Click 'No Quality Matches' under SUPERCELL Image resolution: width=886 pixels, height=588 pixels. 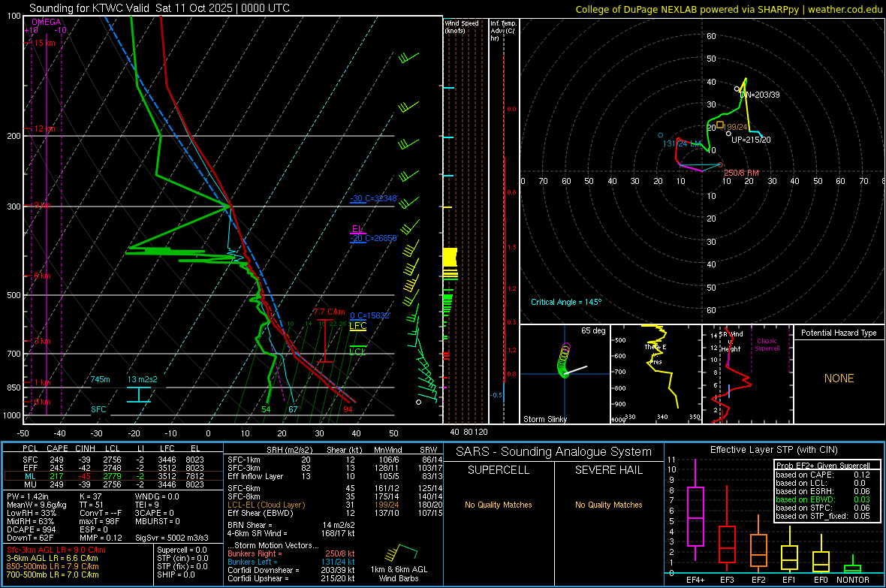[x=499, y=505]
